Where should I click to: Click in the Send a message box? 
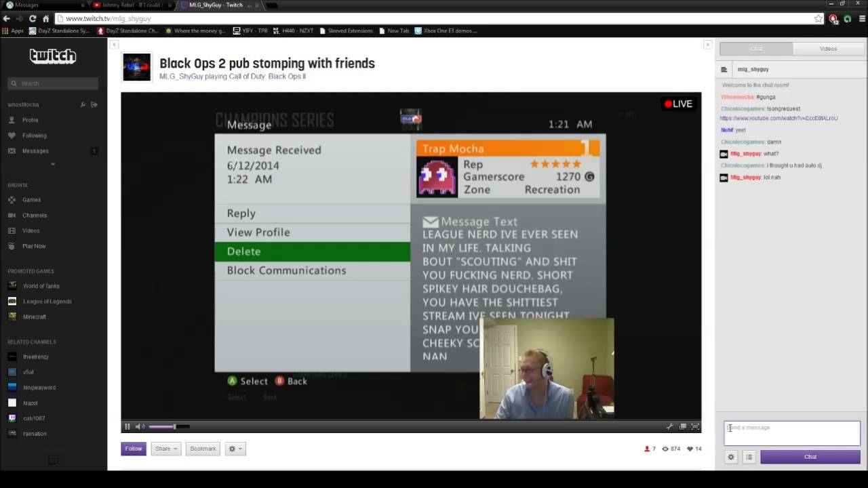792,434
